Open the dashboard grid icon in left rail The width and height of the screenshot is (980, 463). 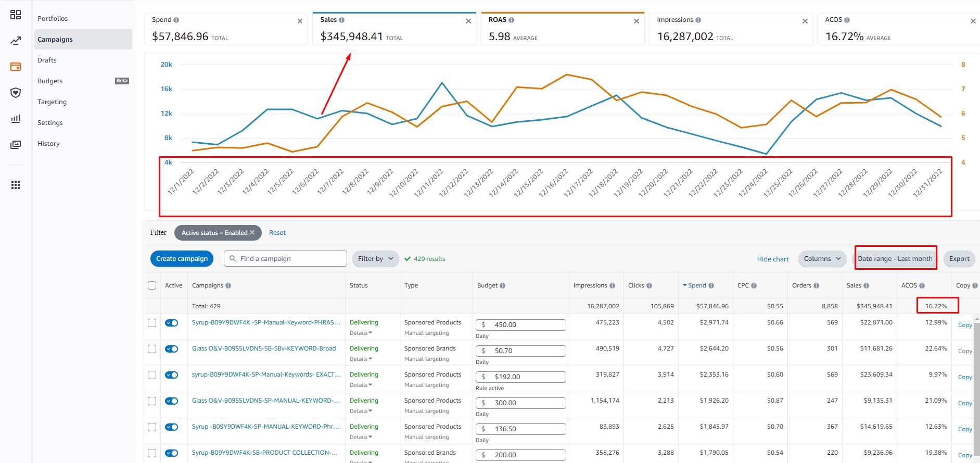tap(16, 15)
